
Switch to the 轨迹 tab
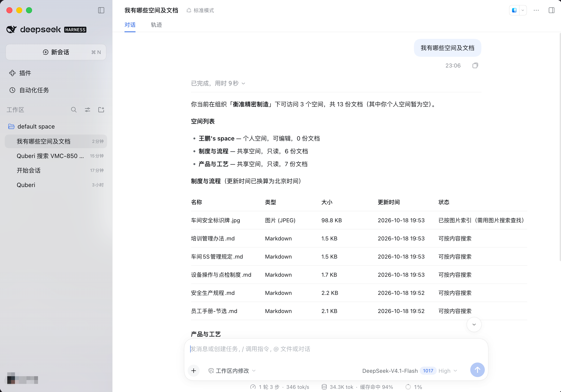(x=156, y=25)
